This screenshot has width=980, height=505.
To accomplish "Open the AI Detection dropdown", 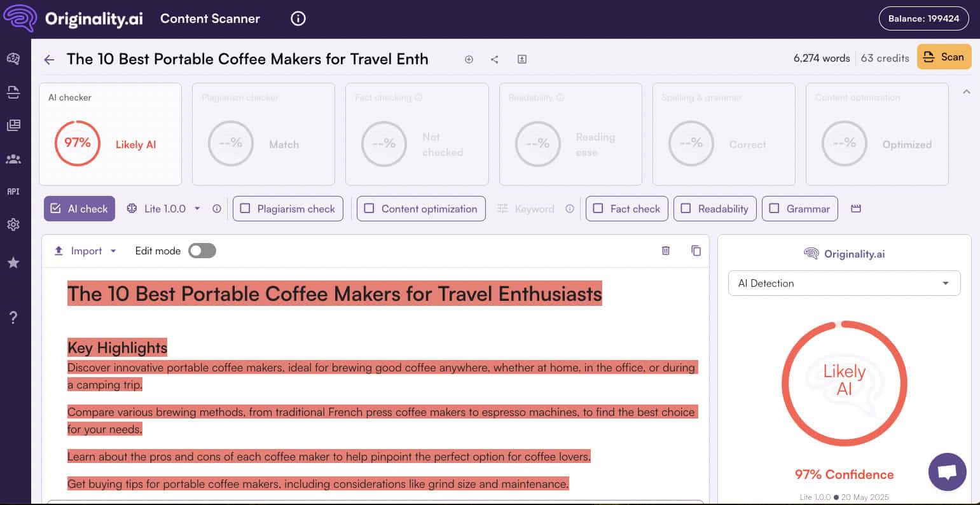I will (x=844, y=284).
